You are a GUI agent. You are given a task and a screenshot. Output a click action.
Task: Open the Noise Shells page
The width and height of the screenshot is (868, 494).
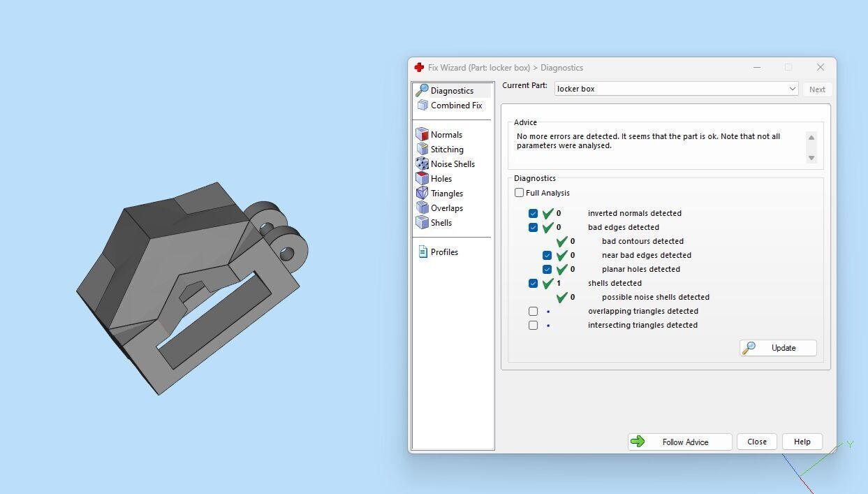pos(453,164)
